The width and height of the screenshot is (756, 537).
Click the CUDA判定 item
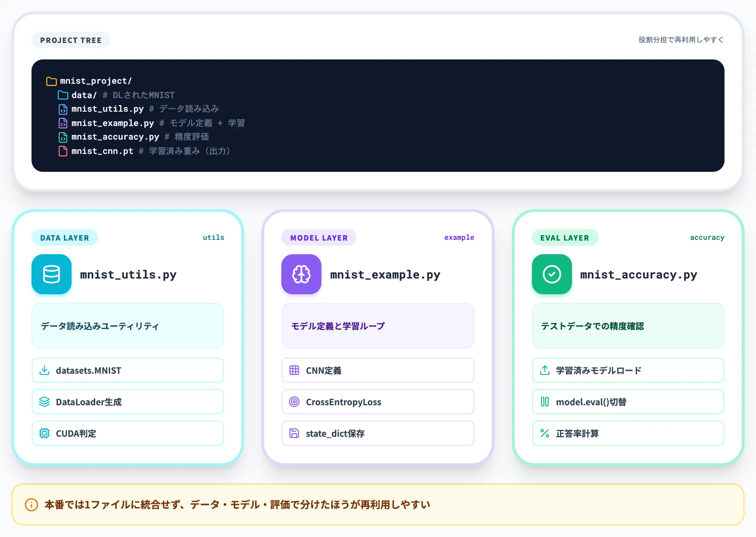[x=128, y=433]
